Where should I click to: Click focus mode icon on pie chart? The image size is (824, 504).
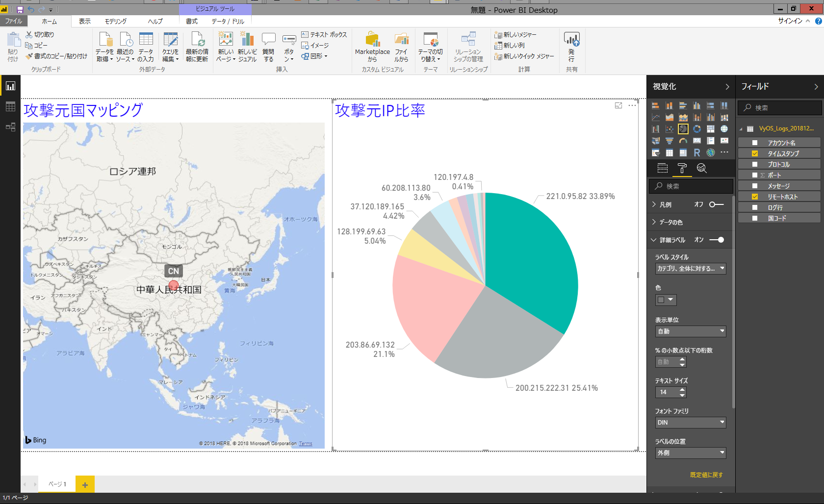pos(618,105)
